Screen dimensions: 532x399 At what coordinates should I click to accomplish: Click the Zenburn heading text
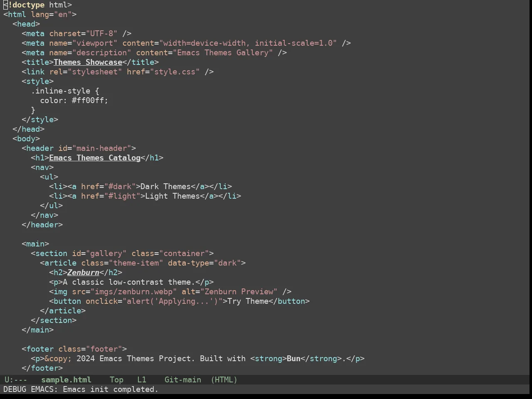point(84,273)
